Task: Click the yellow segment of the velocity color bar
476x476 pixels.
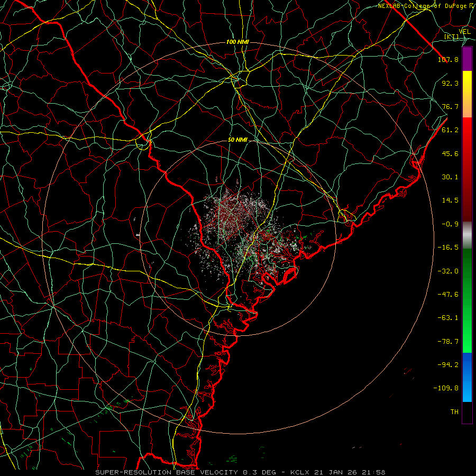Action: (467, 94)
